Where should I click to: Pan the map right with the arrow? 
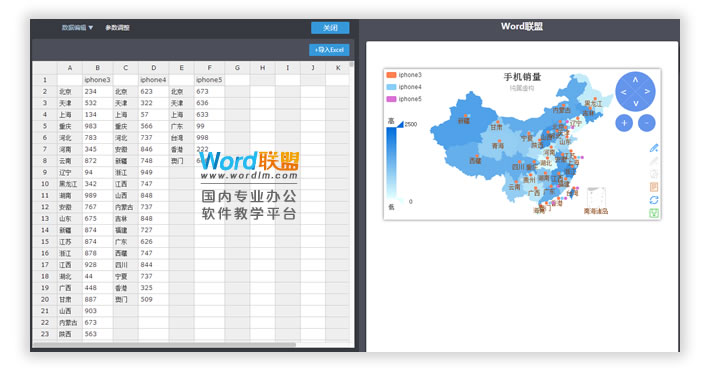tap(648, 91)
